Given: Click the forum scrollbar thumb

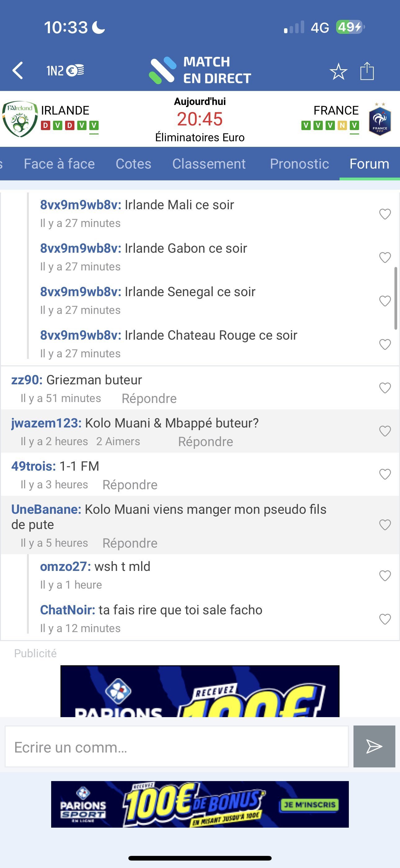Looking at the screenshot, I should point(396,298).
